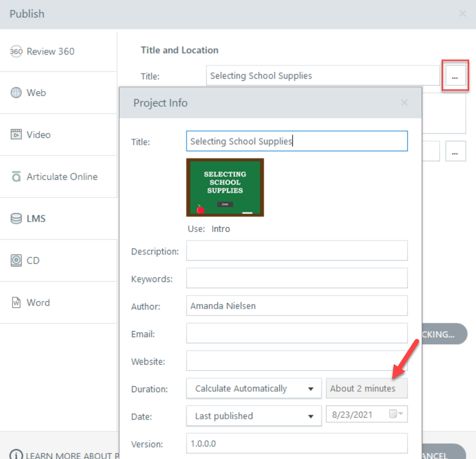
Task: Open the Date Last published dropdown
Action: click(254, 416)
